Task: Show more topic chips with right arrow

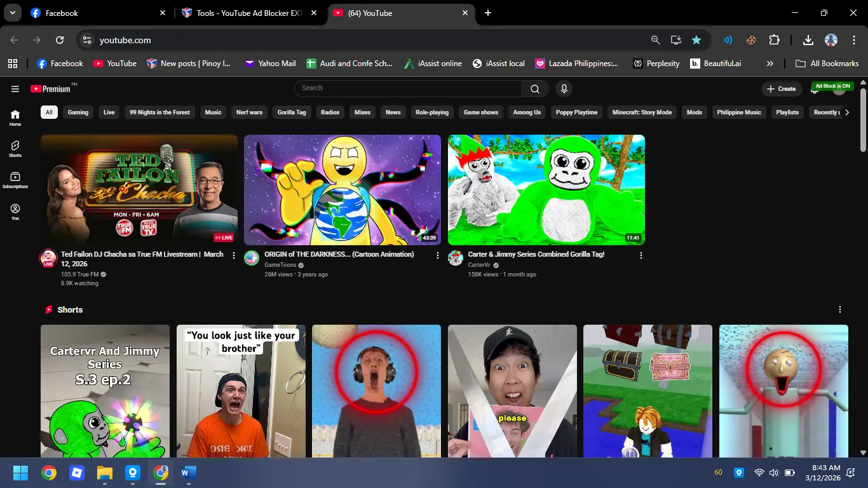Action: (846, 112)
